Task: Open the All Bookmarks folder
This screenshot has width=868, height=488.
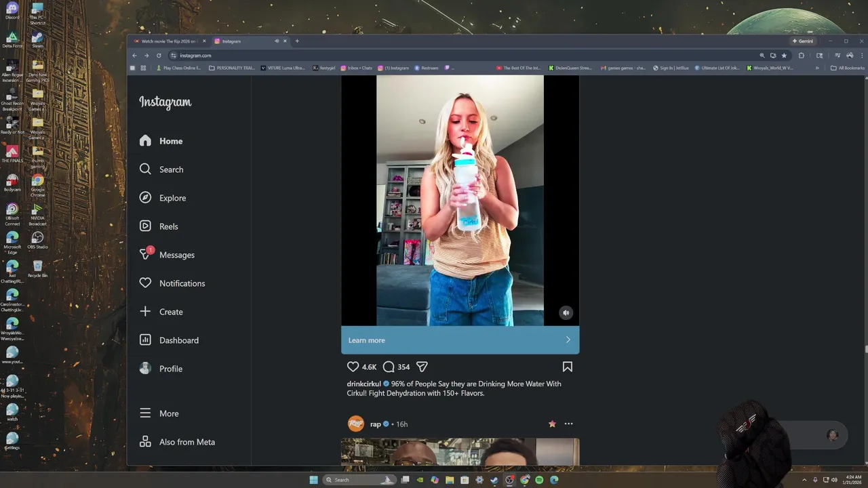Action: (x=848, y=68)
